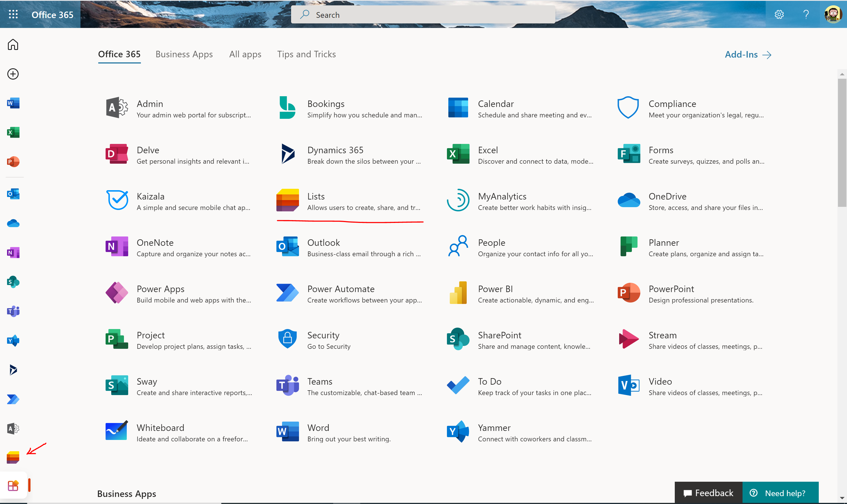The width and height of the screenshot is (847, 504).
Task: Click the Create plus icon in sidebar
Action: [13, 74]
